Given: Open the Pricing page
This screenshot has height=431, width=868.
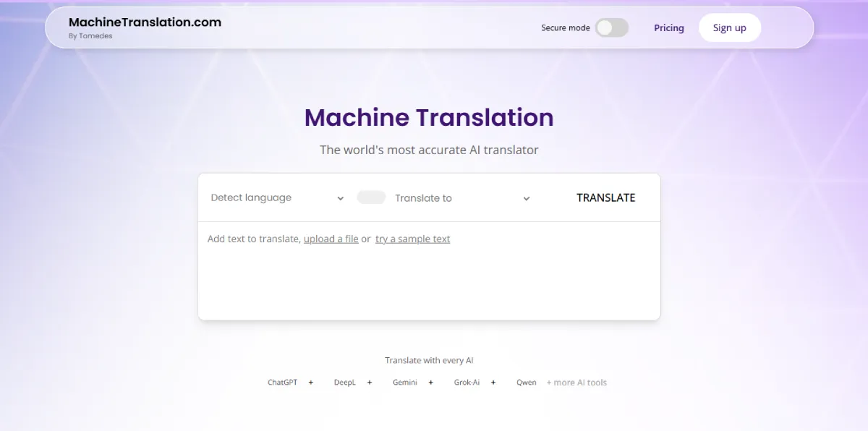Looking at the screenshot, I should (668, 28).
